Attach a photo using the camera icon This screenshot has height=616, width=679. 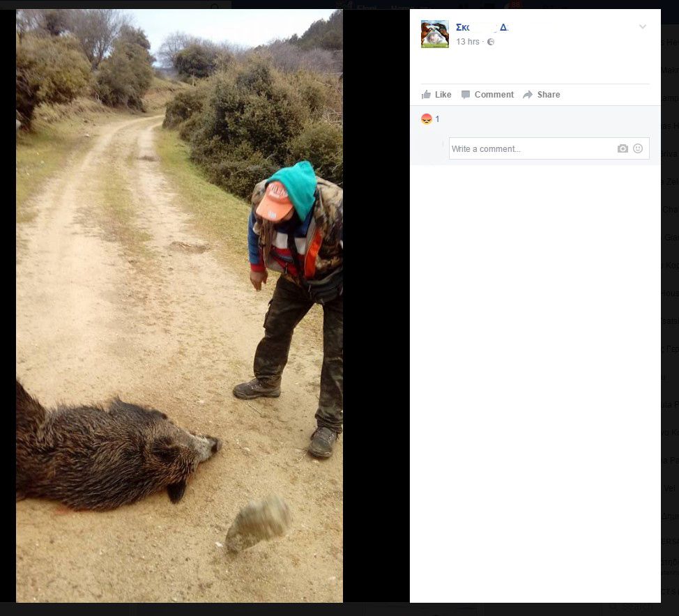pos(623,148)
